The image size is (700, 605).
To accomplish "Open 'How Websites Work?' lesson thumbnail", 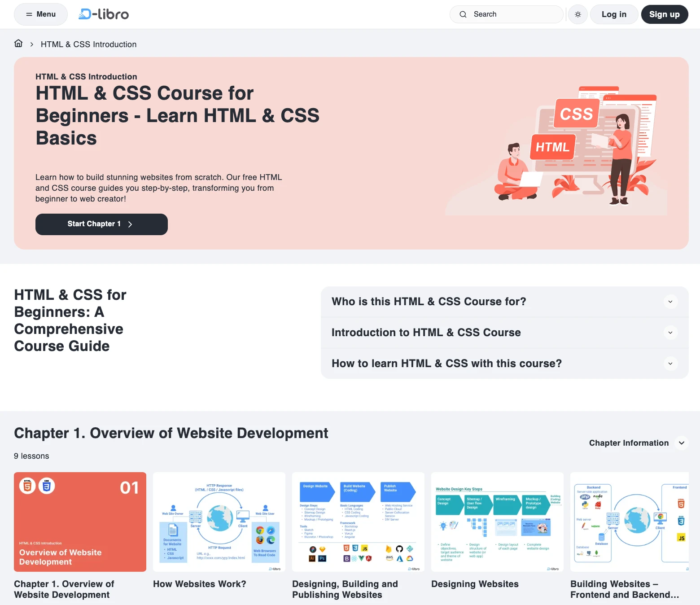I will [x=219, y=522].
